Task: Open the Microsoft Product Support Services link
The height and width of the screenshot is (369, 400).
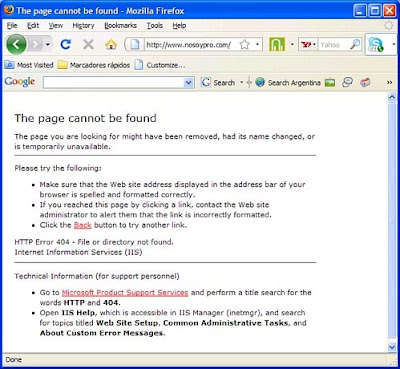Action: point(125,293)
